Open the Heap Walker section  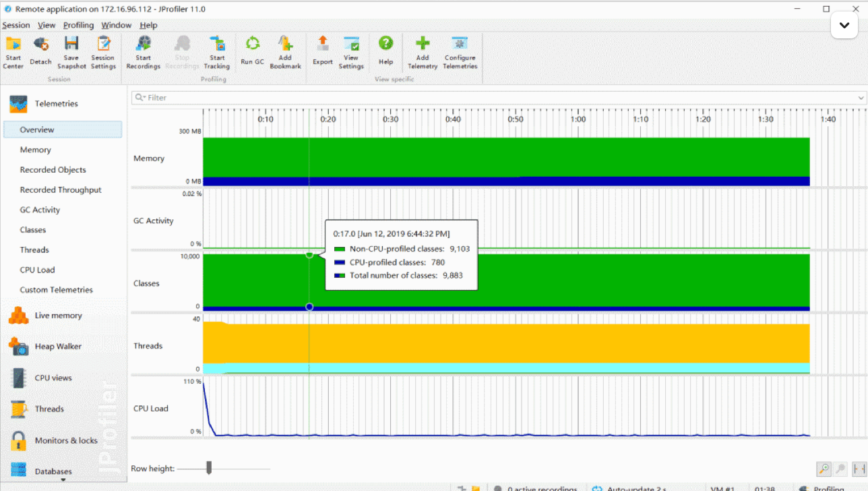click(x=58, y=347)
